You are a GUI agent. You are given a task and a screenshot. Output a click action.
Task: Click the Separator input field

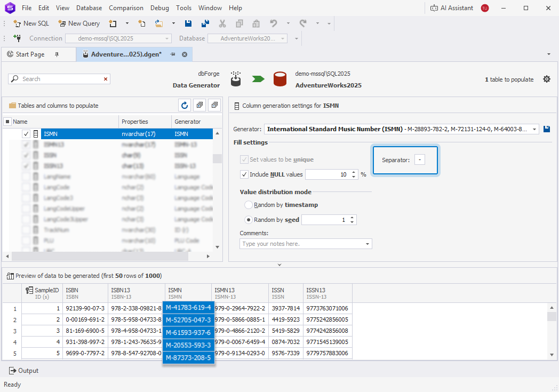(x=420, y=159)
